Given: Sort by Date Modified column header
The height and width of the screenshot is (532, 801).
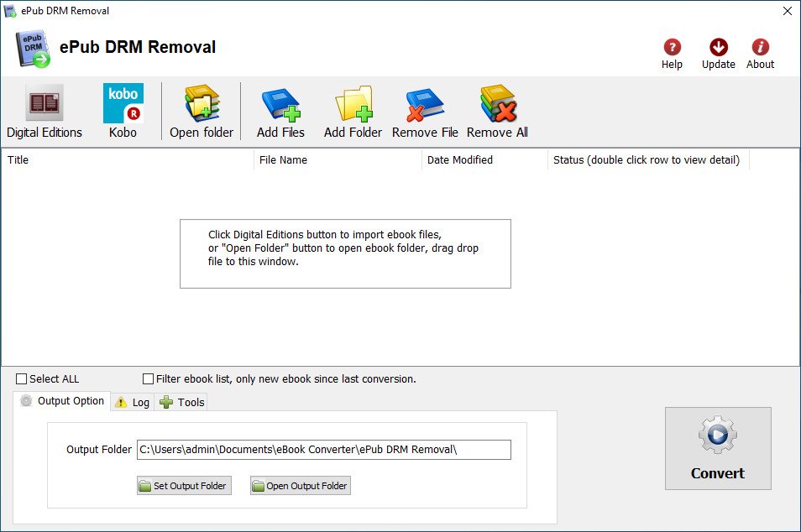Looking at the screenshot, I should coord(484,159).
